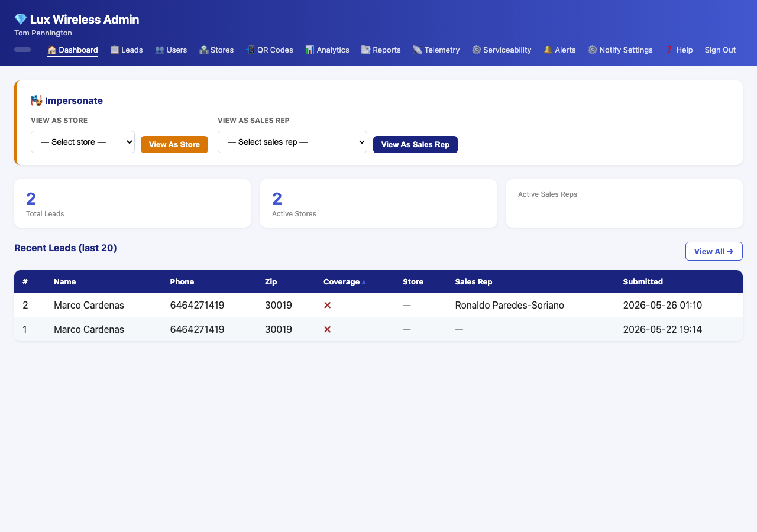Click the Tom Pennington user name
The height and width of the screenshot is (532, 757).
43,33
